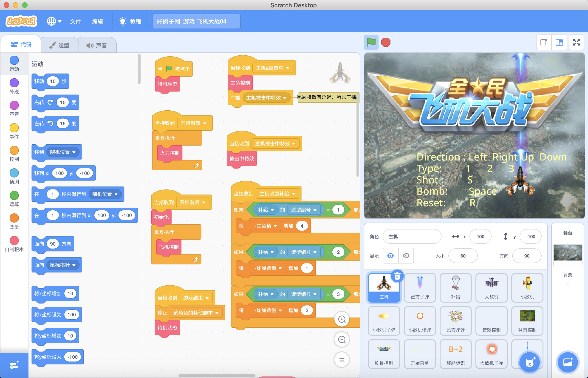Screen dimensions: 588x378
Task: Select the 补给 sprite
Action: coord(456,288)
